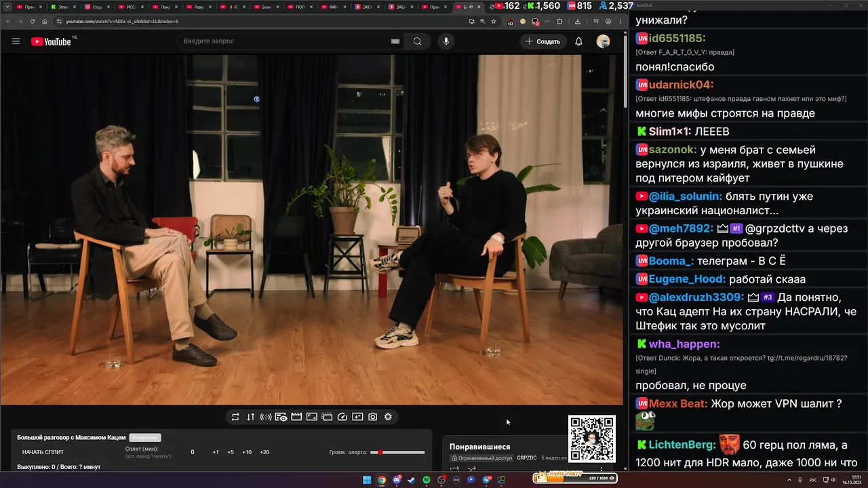The image size is (868, 488).
Task: Open the player toolbar settings gear
Action: (388, 417)
